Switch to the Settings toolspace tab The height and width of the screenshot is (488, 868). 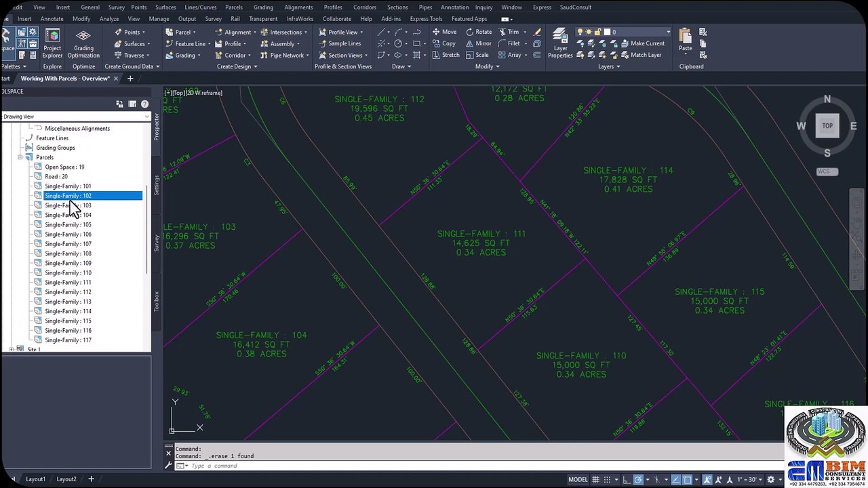click(x=157, y=185)
